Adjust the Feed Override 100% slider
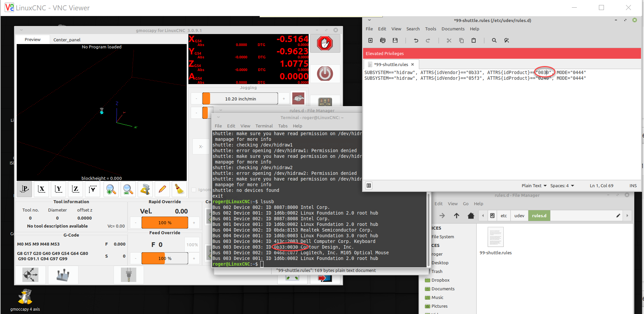644x314 pixels. tap(165, 258)
